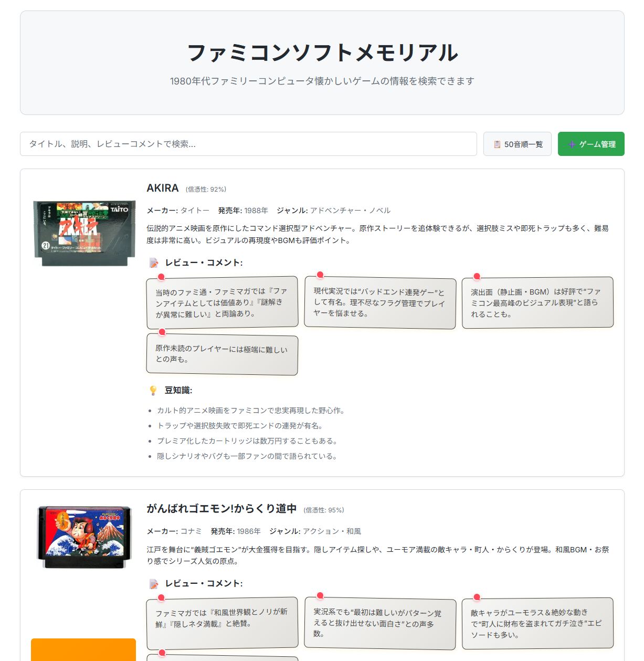644x661 pixels.
Task: Click the red pin on 敵キャラがユーモラス note
Action: 477,597
